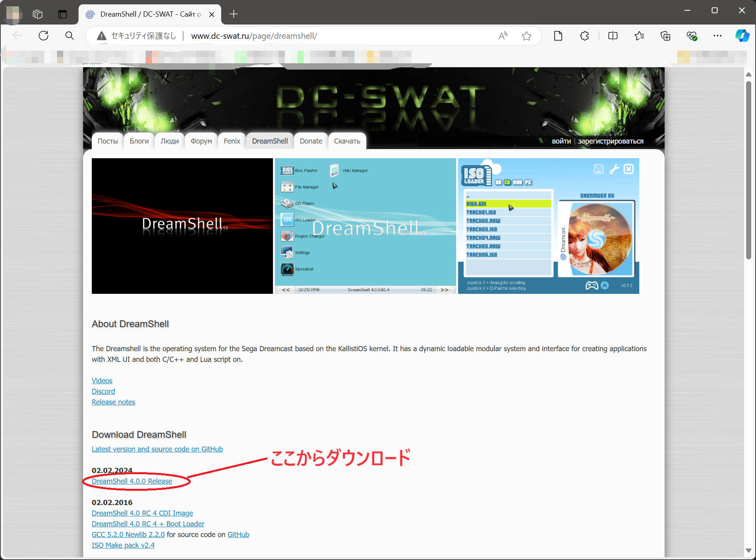Download ISO Make pack v2.4
756x560 pixels.
point(123,545)
